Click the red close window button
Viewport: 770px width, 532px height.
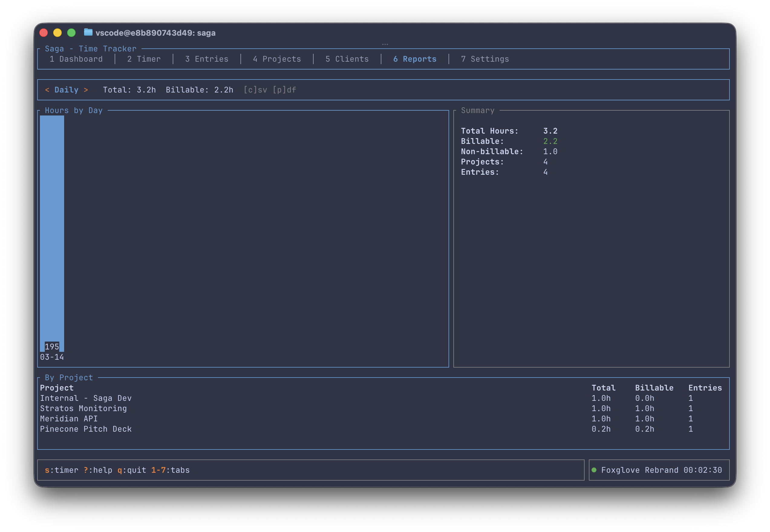click(x=44, y=33)
